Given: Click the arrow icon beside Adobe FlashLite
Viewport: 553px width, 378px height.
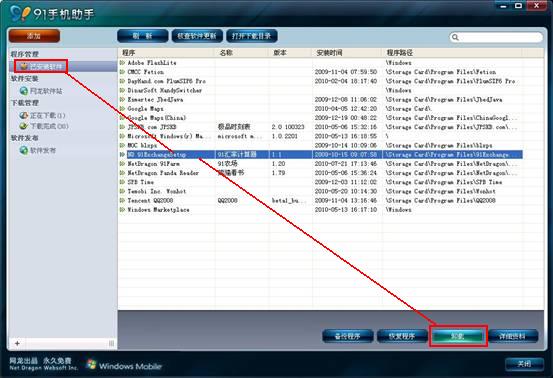Looking at the screenshot, I should pyautogui.click(x=122, y=62).
